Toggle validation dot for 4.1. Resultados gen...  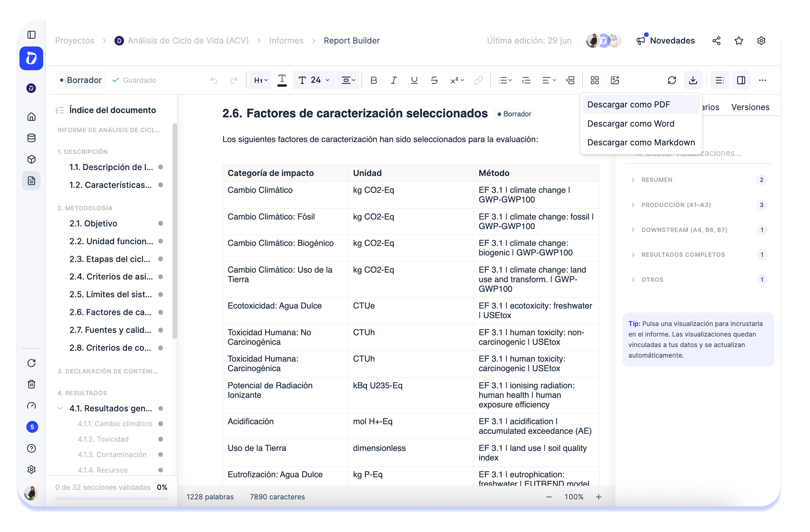pyautogui.click(x=161, y=408)
